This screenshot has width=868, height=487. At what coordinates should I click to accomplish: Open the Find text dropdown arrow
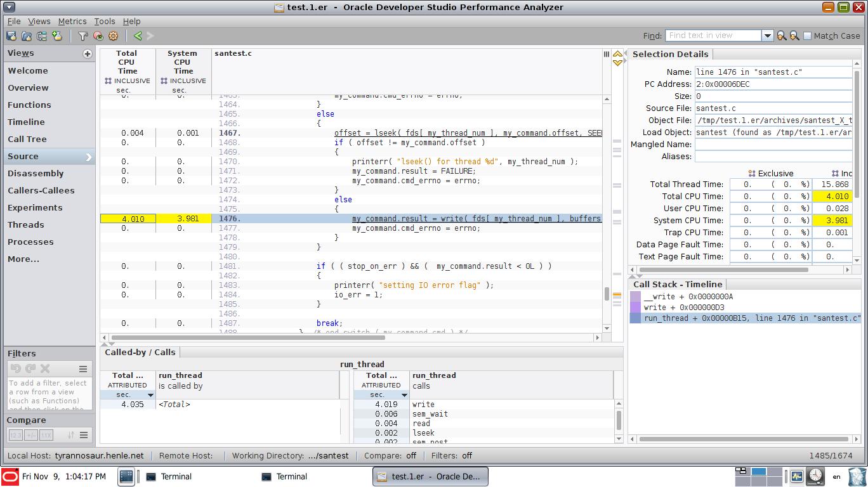[767, 36]
